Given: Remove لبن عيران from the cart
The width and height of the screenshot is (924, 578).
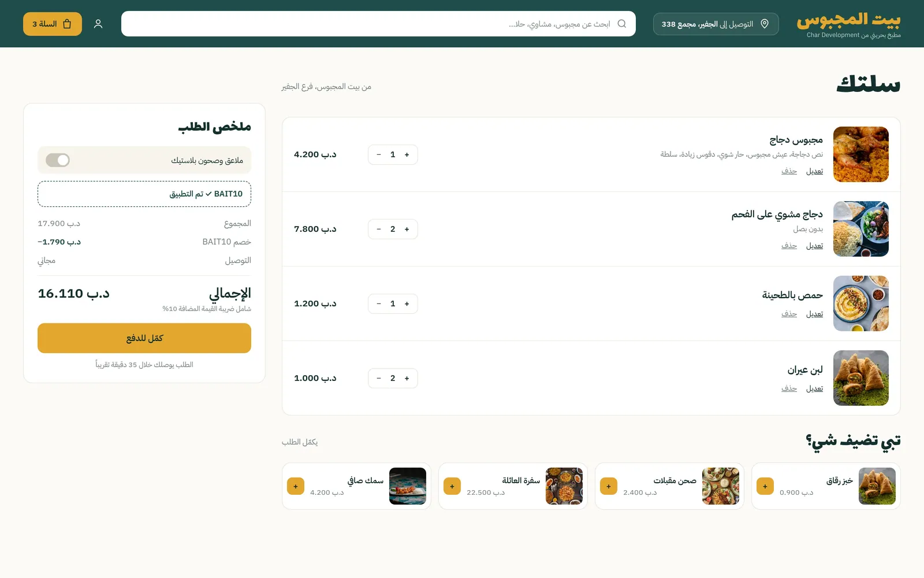Looking at the screenshot, I should [789, 388].
